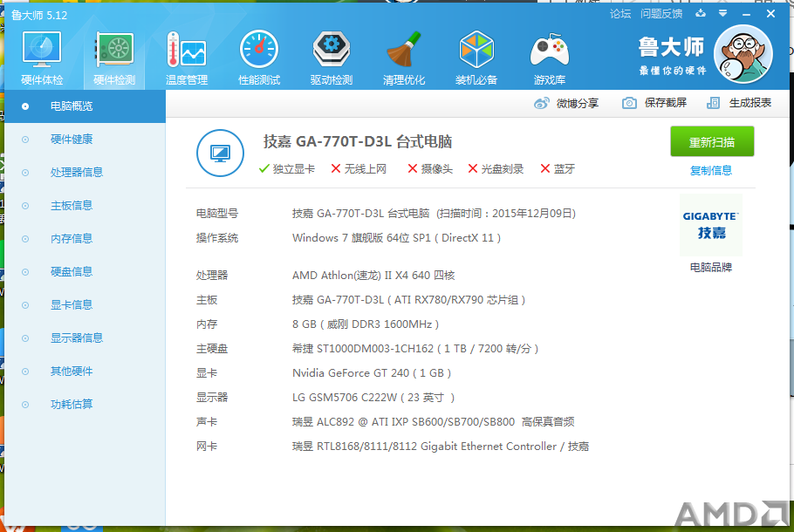Click the download icon in title bar
794x532 pixels.
[x=701, y=13]
